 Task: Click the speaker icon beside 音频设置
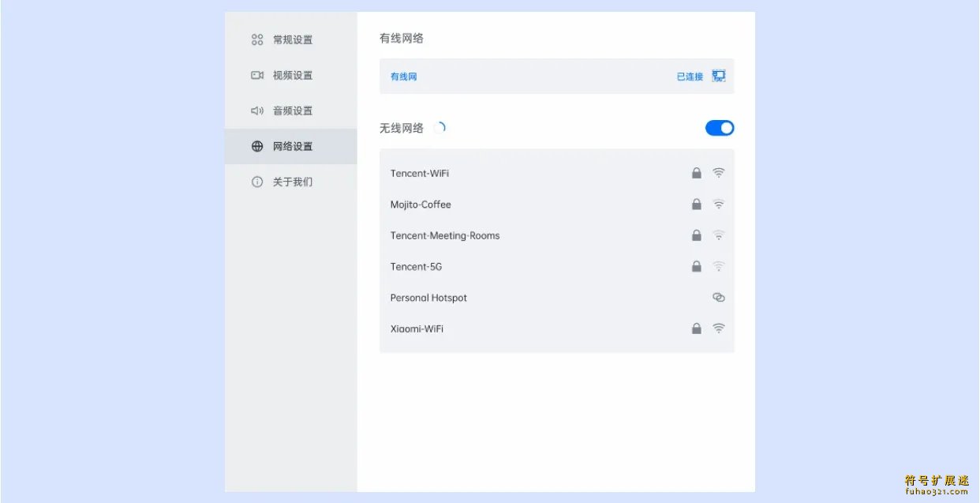(256, 111)
